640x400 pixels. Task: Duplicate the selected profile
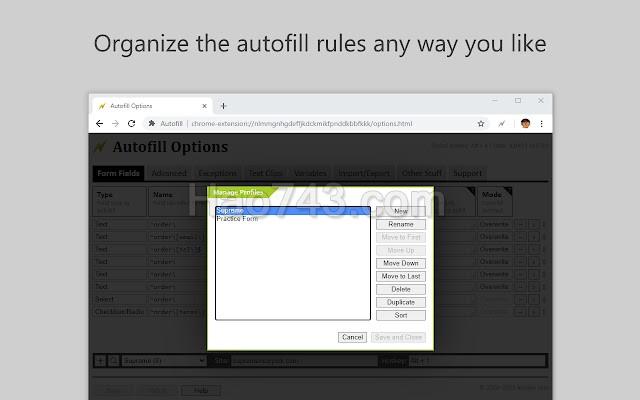click(x=401, y=302)
